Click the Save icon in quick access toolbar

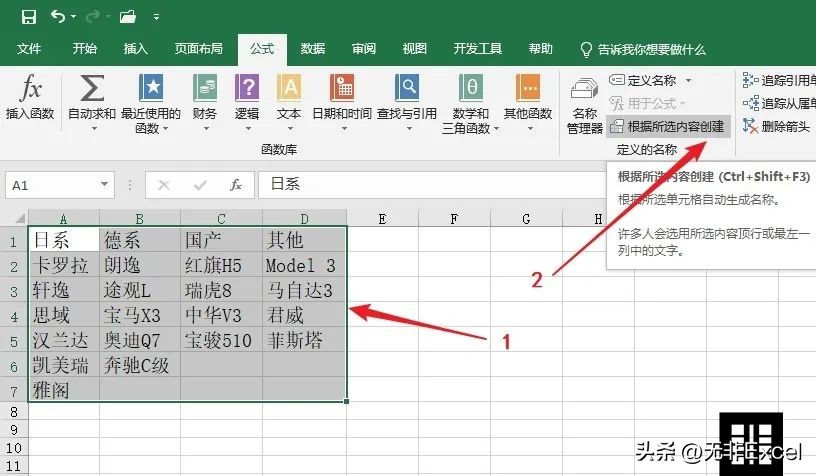pyautogui.click(x=29, y=17)
